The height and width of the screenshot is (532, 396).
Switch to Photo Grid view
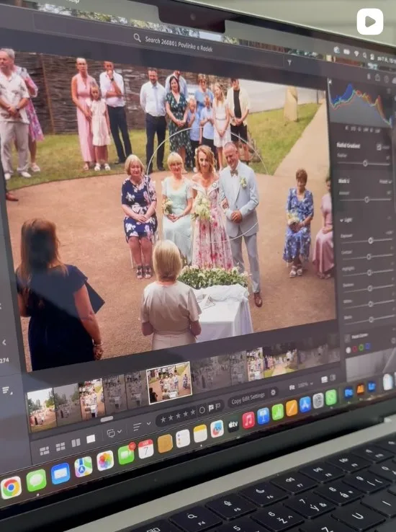[45, 451]
